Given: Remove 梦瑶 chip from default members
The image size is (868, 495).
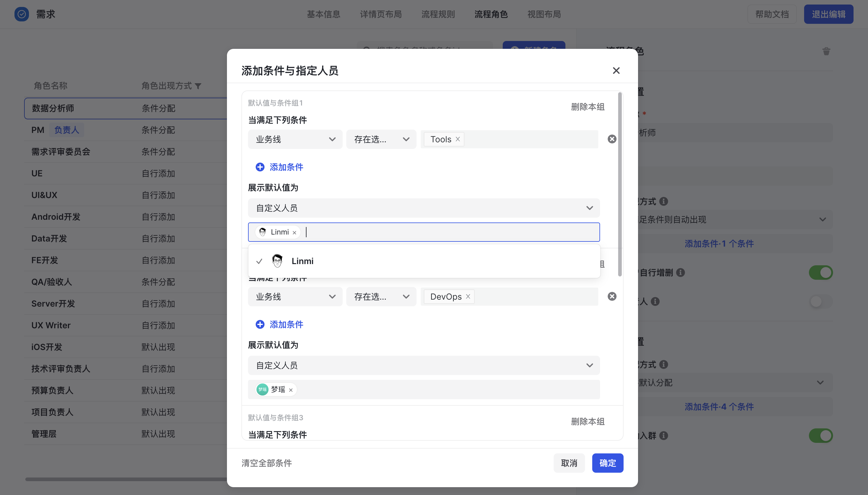Looking at the screenshot, I should coord(291,390).
